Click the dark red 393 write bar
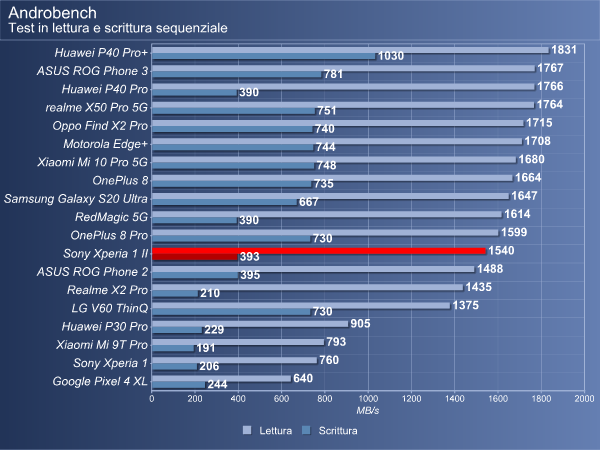 pos(194,257)
